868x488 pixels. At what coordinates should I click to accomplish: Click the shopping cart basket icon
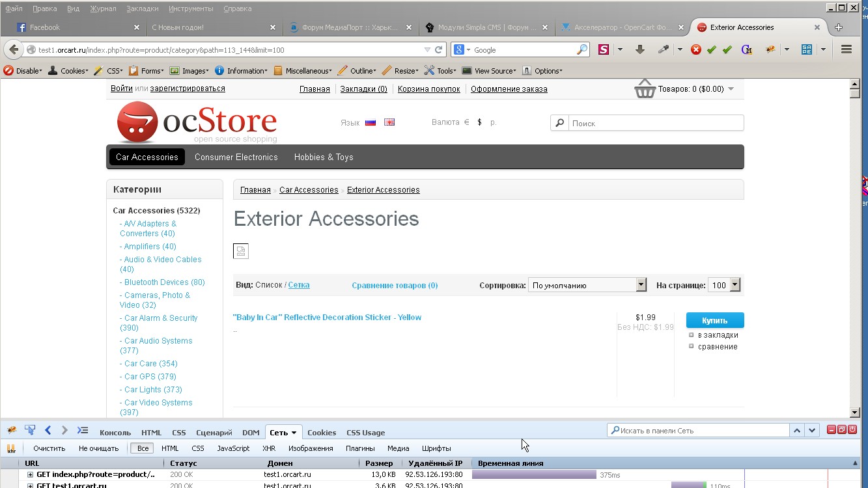[x=645, y=88]
